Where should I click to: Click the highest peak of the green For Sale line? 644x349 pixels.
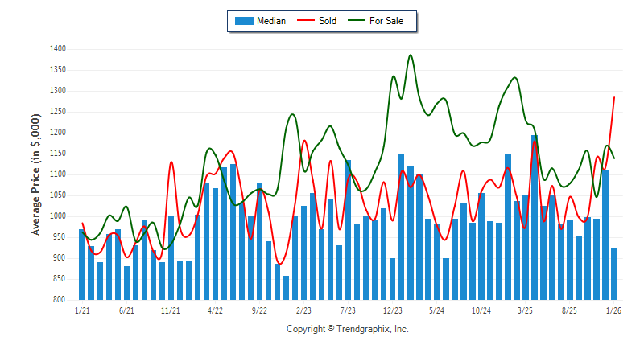pos(411,55)
